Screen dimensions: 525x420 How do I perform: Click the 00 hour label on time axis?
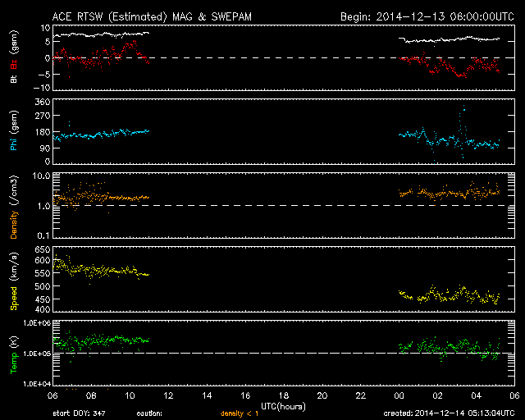(x=399, y=395)
